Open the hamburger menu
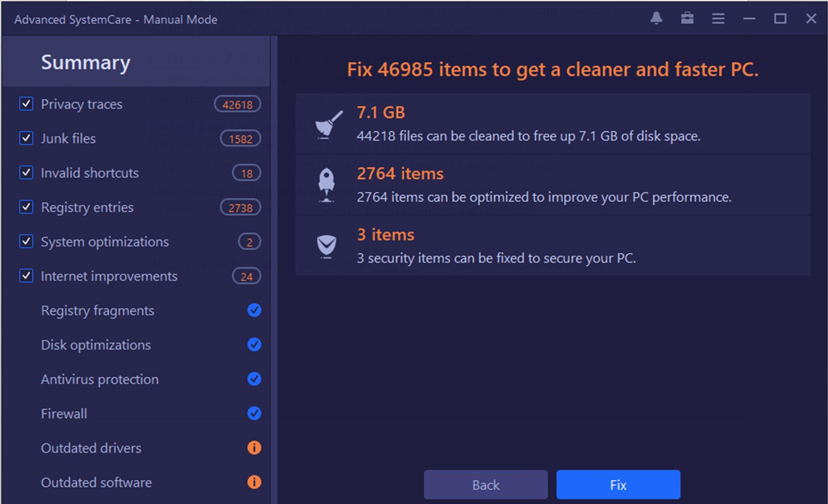Viewport: 828px width, 504px height. [x=718, y=18]
